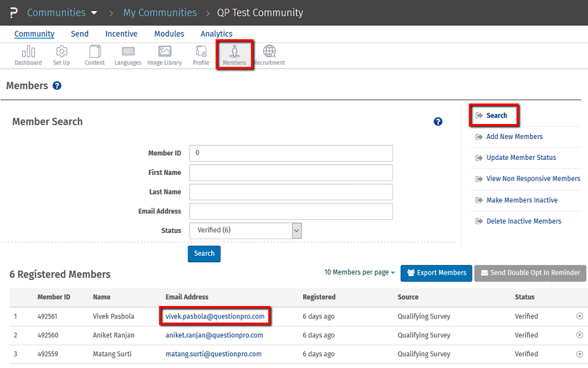This screenshot has height=368, width=588.
Task: Switch to the Analytics tab
Action: (x=216, y=34)
